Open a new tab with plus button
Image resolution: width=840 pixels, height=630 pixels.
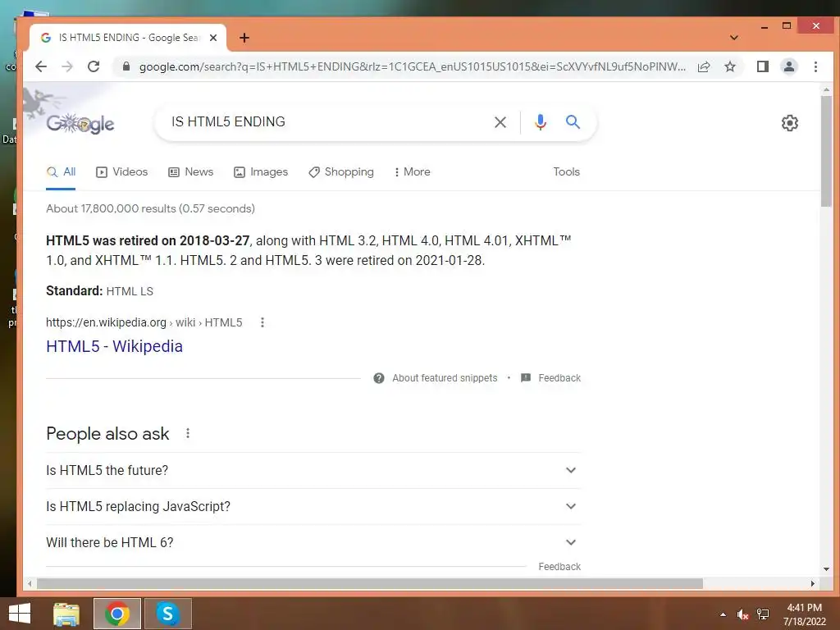[244, 38]
